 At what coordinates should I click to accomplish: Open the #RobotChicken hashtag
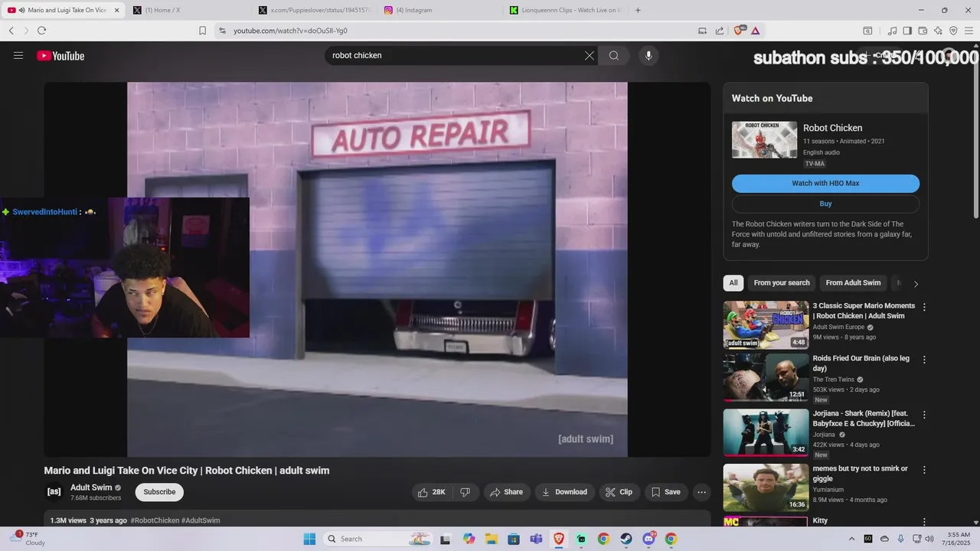pos(155,520)
